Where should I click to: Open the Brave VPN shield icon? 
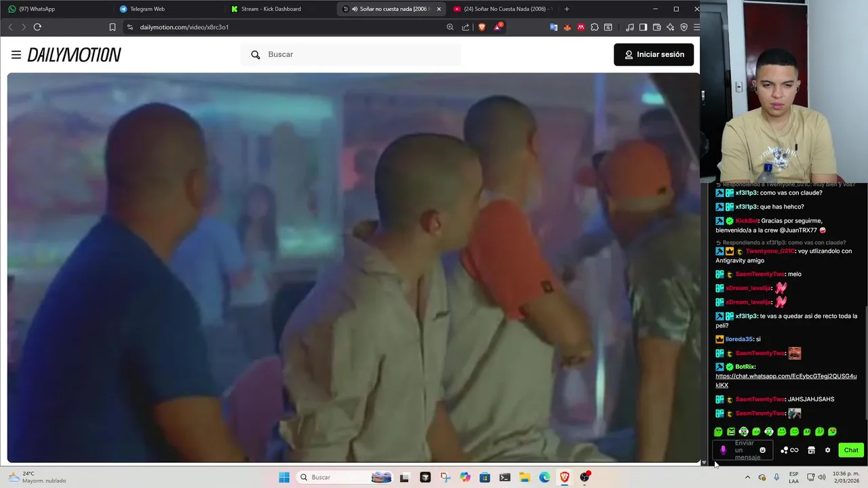(x=684, y=27)
